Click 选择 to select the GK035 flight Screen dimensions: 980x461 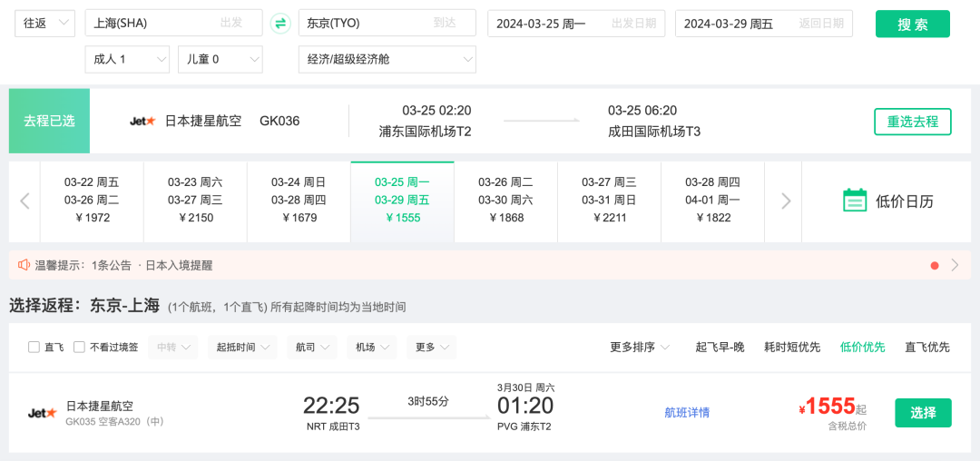click(x=923, y=413)
